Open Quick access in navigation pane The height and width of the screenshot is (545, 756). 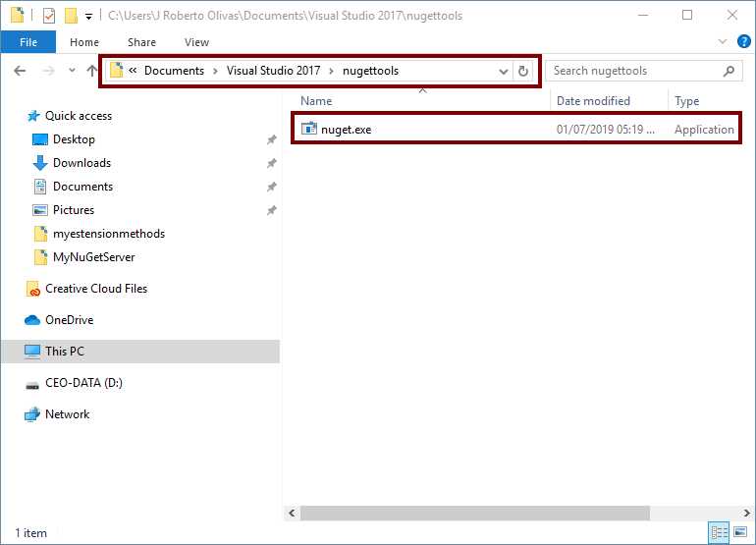click(x=79, y=116)
